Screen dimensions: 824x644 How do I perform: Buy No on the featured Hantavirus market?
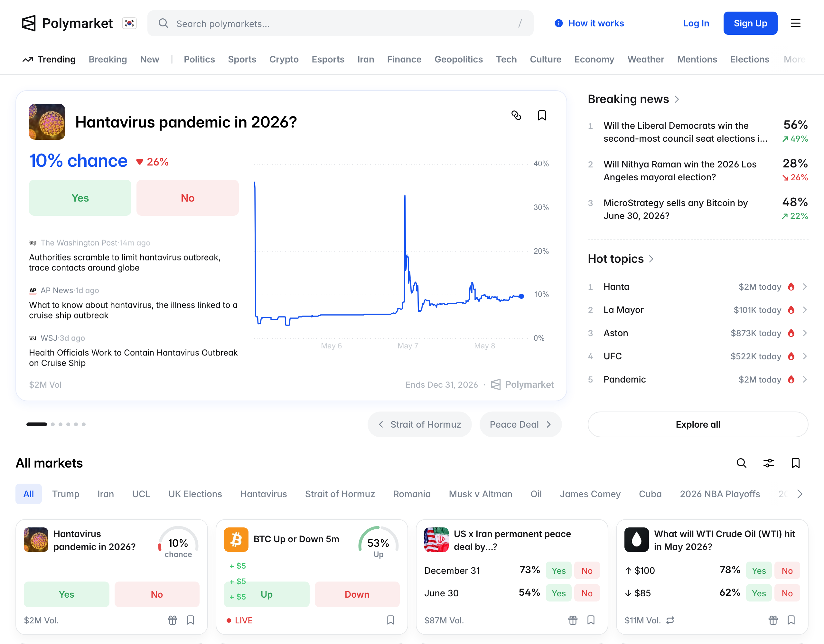click(188, 197)
